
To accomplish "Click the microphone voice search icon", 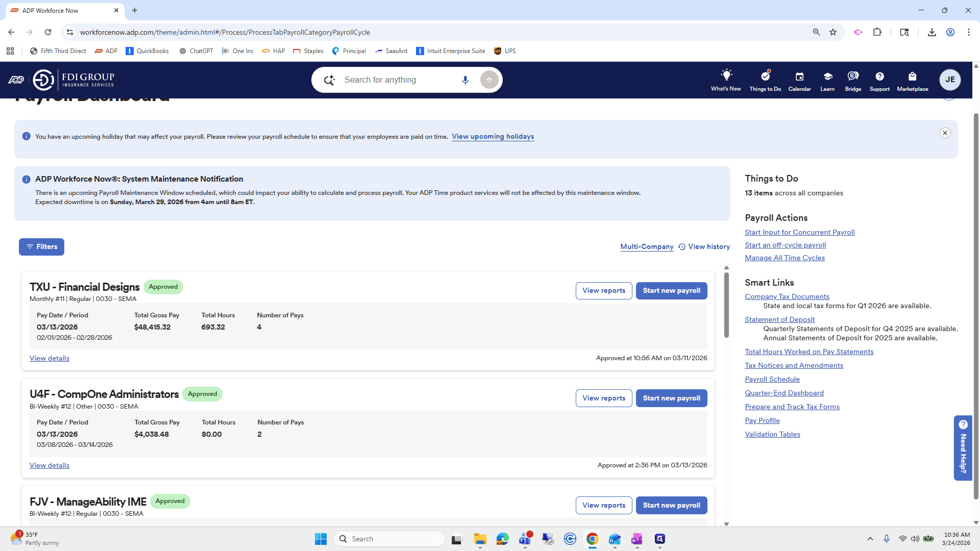I will (x=465, y=80).
